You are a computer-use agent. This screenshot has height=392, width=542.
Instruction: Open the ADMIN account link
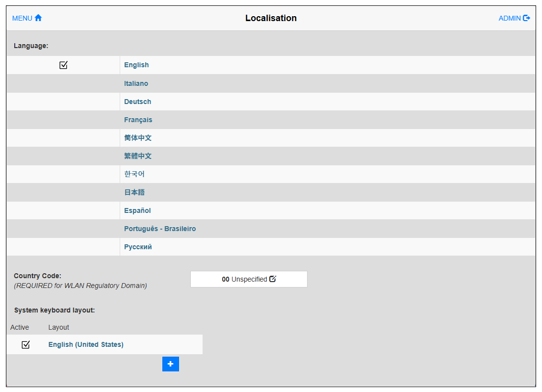click(510, 18)
